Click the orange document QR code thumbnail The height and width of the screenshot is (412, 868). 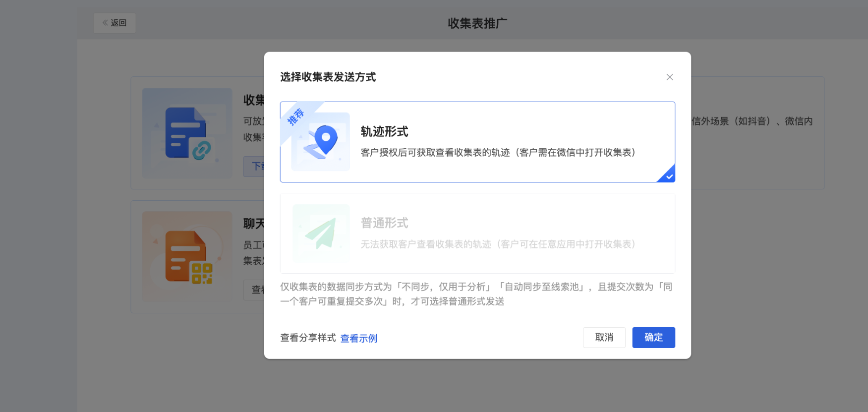[x=187, y=257]
